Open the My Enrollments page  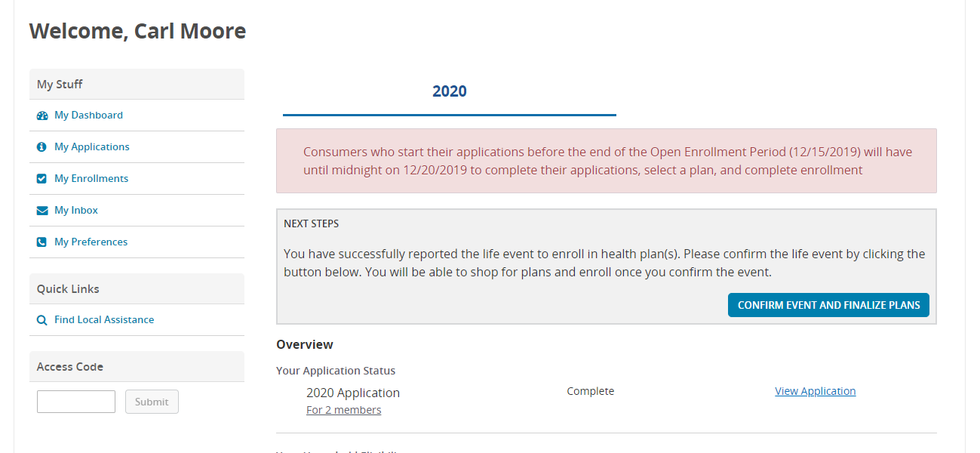point(91,179)
